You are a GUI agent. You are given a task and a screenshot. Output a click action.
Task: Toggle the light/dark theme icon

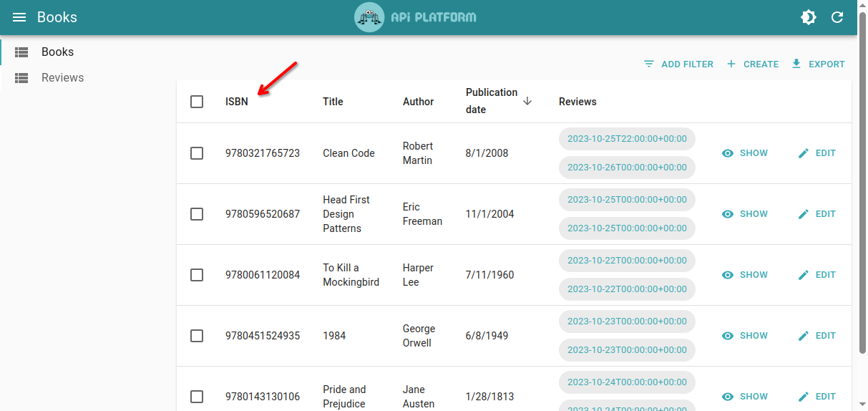809,17
